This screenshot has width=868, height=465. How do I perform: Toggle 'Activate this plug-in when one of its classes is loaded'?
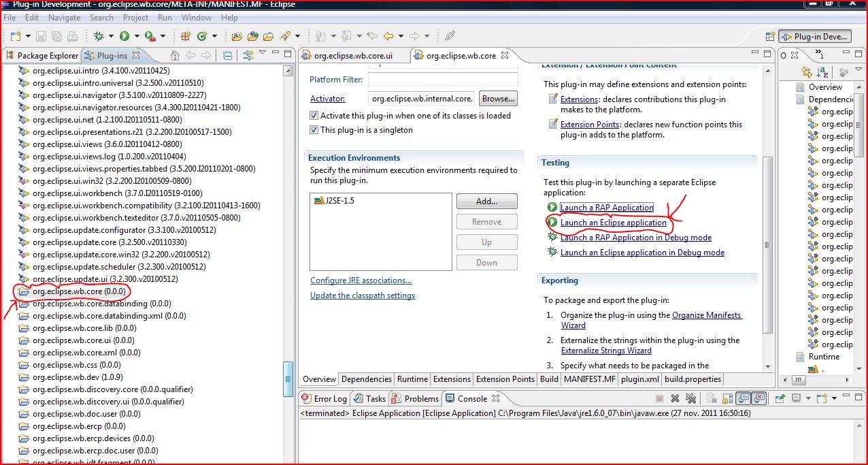tap(314, 116)
